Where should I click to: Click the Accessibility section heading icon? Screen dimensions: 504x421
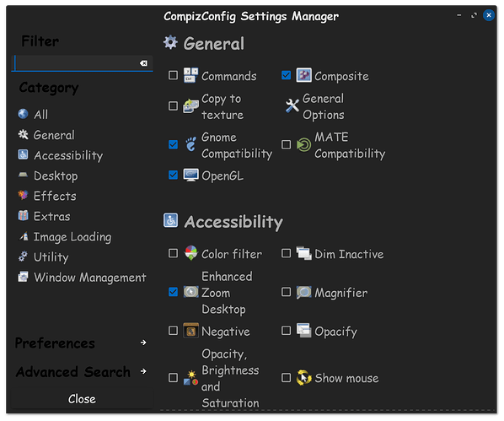[x=170, y=220]
